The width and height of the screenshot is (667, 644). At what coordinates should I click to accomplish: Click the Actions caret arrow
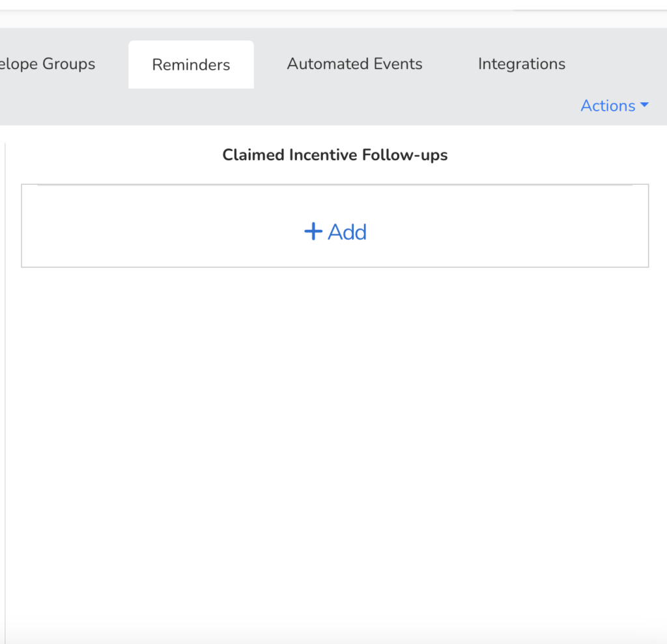coord(645,105)
